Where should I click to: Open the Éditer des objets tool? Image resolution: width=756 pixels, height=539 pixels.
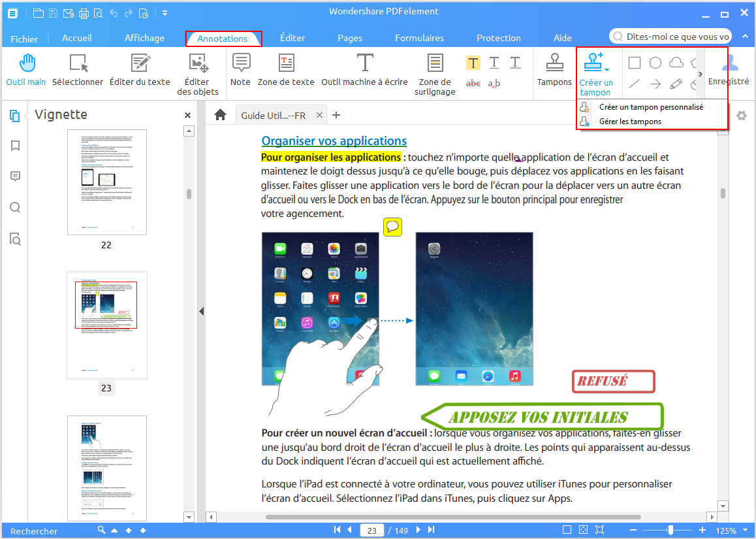tap(198, 74)
